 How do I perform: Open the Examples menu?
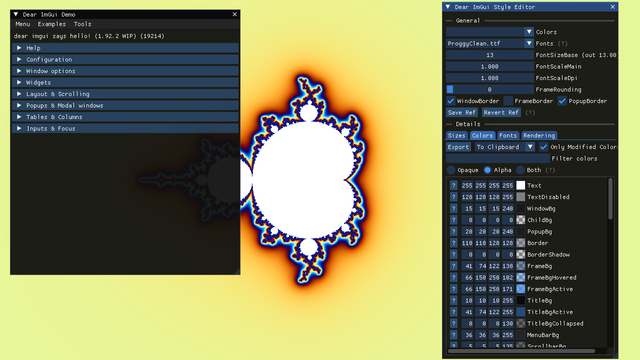(51, 24)
